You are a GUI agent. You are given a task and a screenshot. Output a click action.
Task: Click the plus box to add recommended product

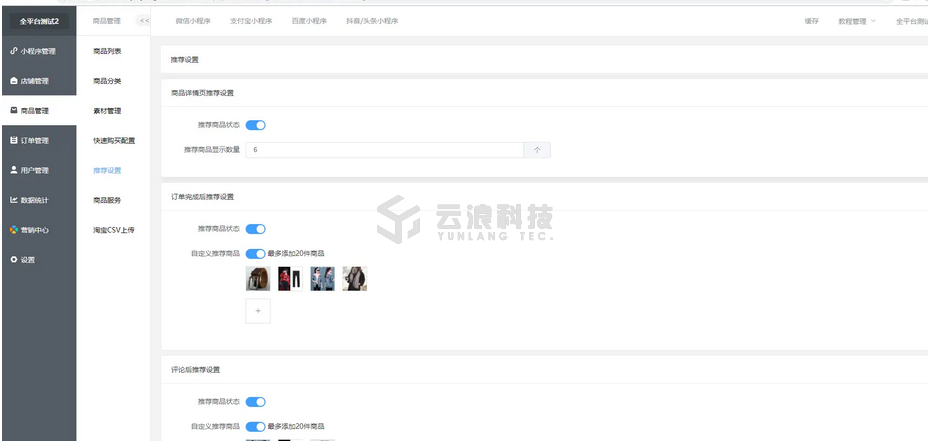(x=257, y=311)
